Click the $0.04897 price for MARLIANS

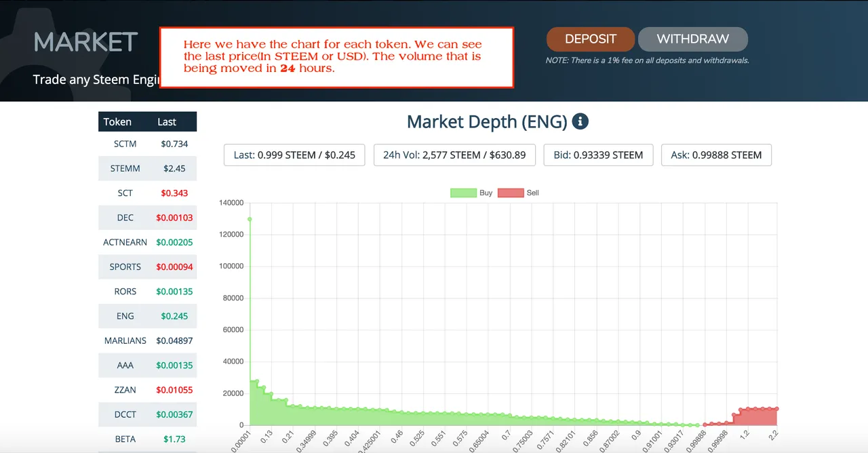pyautogui.click(x=174, y=340)
